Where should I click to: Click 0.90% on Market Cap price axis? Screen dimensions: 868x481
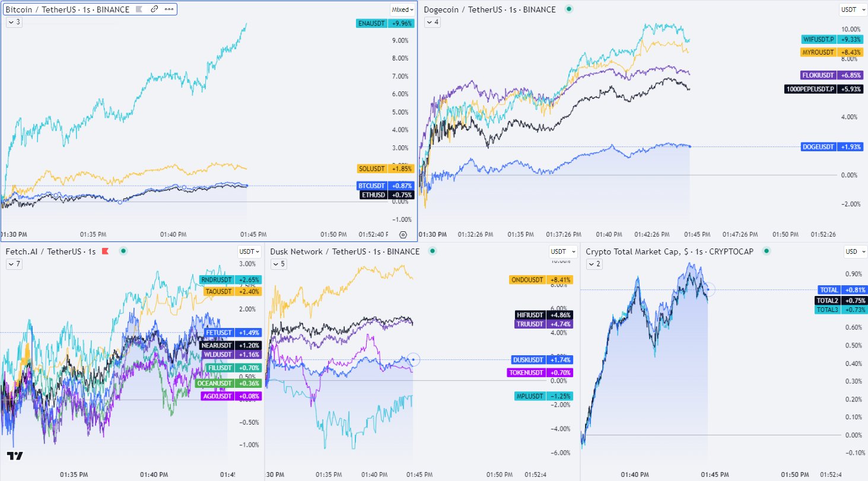coord(854,274)
